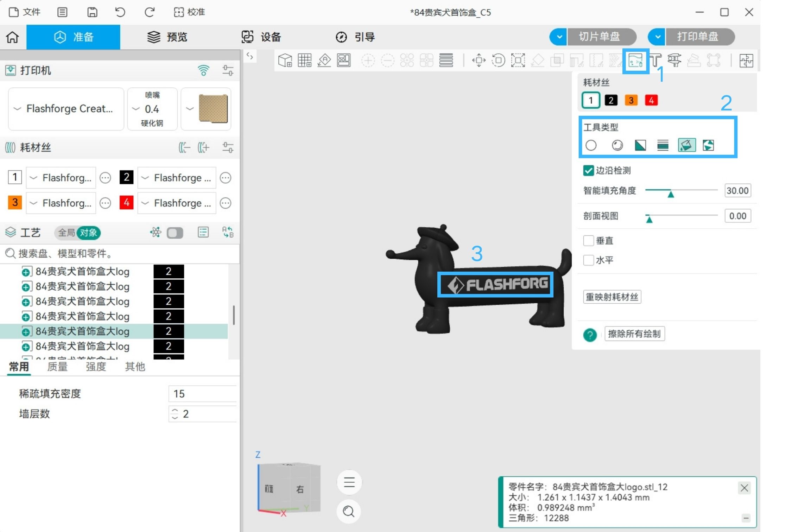Expand the 切片单盘 dropdown arrow
The height and width of the screenshot is (532, 798).
(x=558, y=37)
